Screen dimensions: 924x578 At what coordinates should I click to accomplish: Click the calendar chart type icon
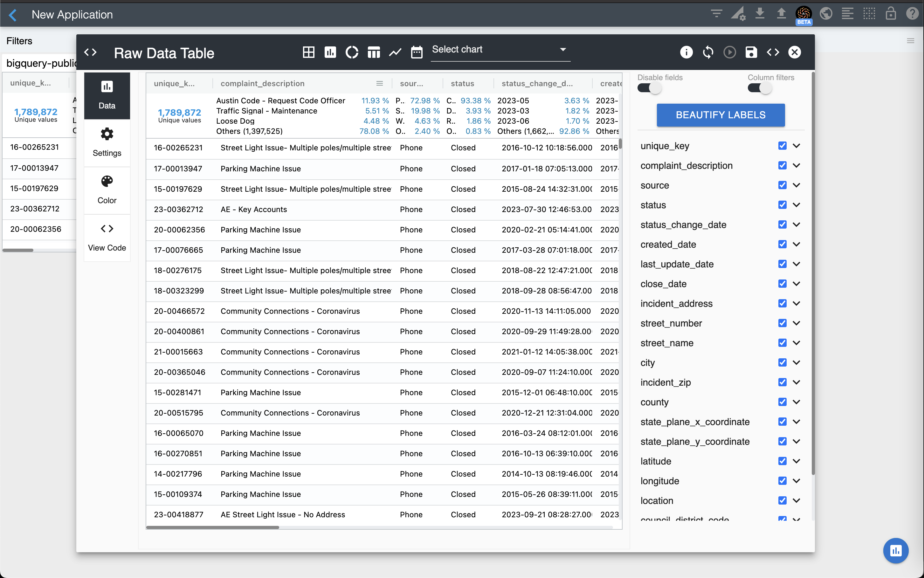416,52
